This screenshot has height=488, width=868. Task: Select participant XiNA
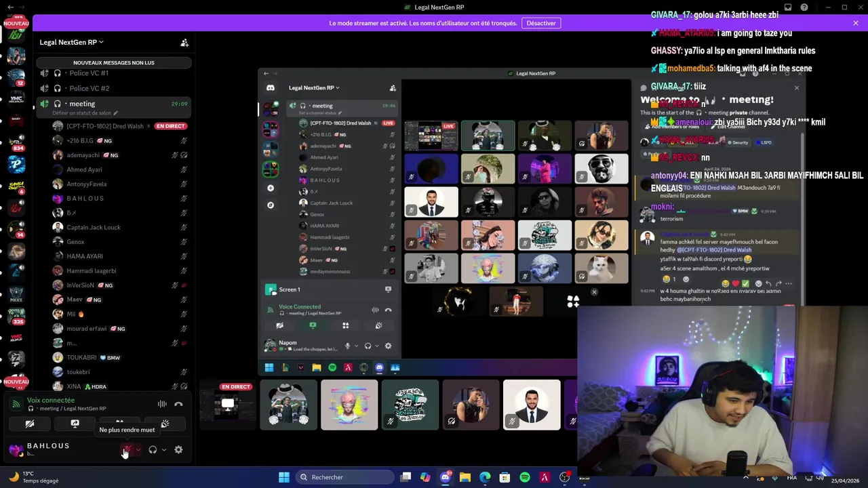(x=121, y=386)
